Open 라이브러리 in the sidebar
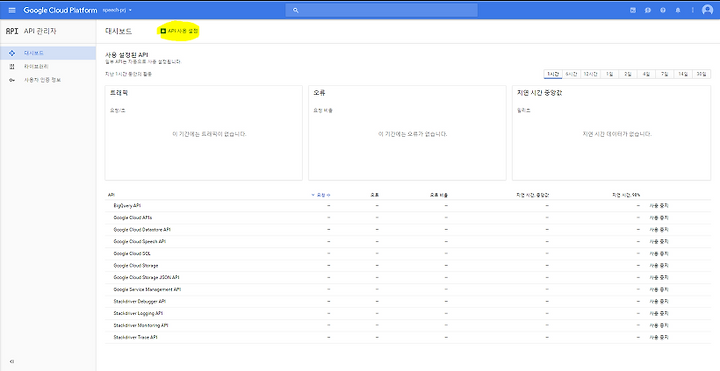 coord(36,67)
